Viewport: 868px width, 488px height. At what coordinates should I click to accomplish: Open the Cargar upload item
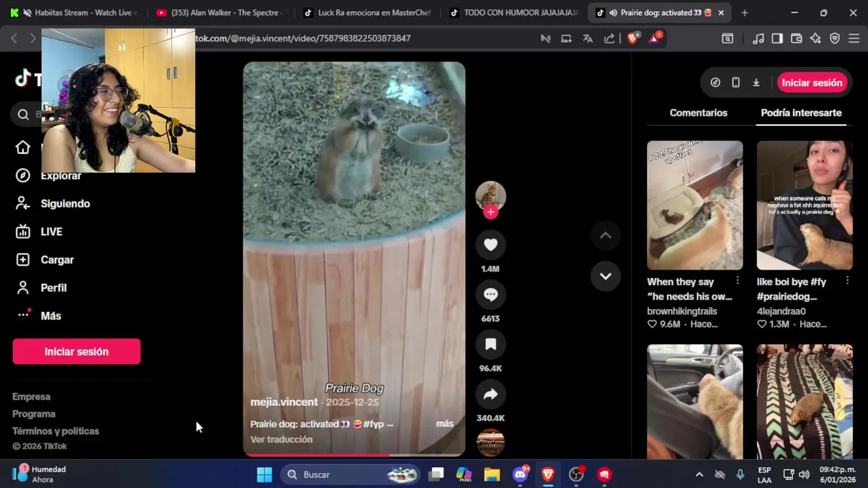click(44, 260)
